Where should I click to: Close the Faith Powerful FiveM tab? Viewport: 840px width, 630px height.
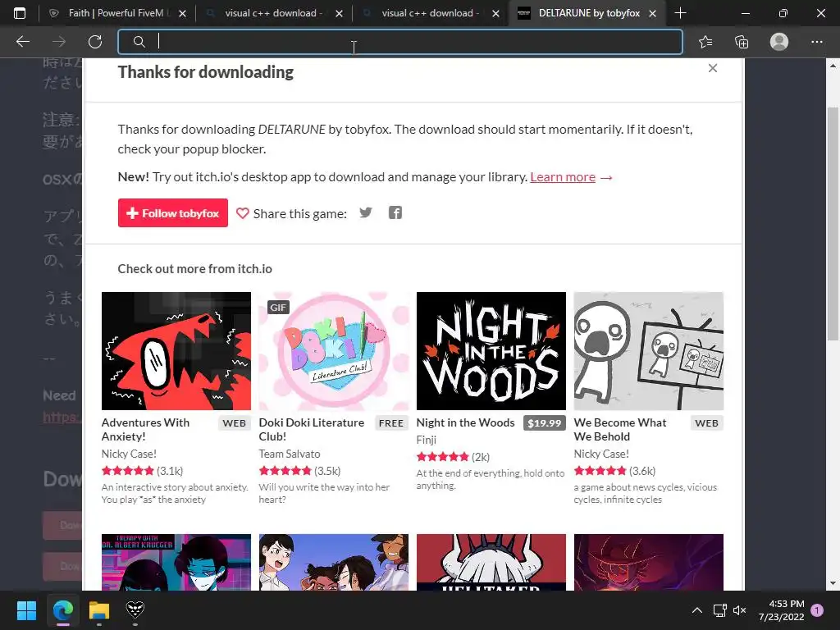182,13
